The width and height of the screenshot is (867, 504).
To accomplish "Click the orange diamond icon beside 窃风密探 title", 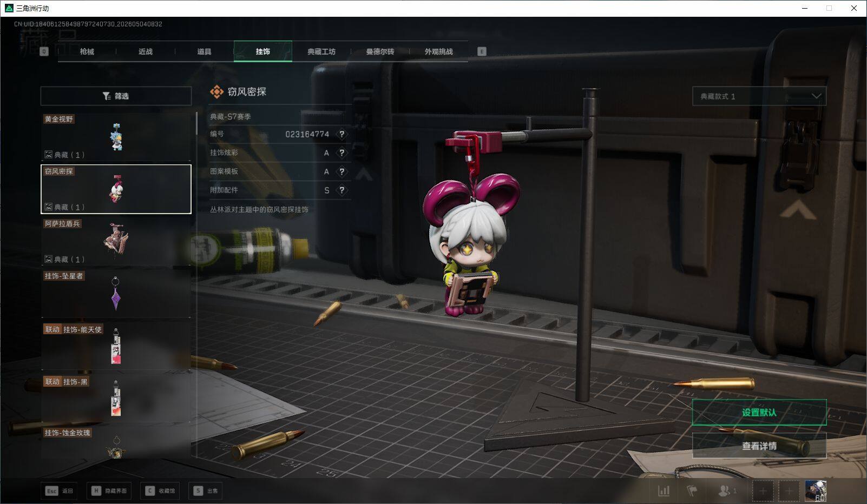I will point(216,92).
